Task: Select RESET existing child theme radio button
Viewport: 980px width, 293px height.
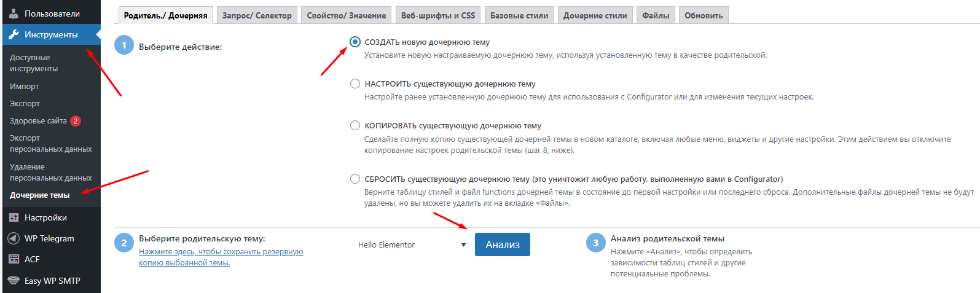Action: coord(355,179)
